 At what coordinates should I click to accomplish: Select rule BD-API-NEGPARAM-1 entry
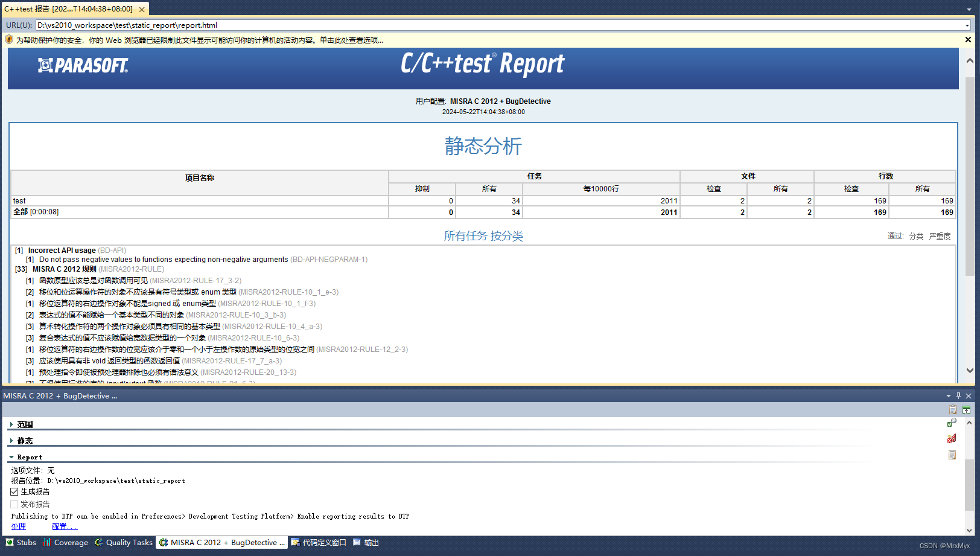(196, 260)
